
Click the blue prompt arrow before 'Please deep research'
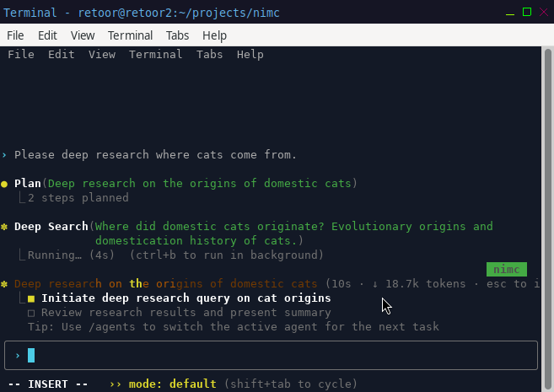(x=4, y=155)
